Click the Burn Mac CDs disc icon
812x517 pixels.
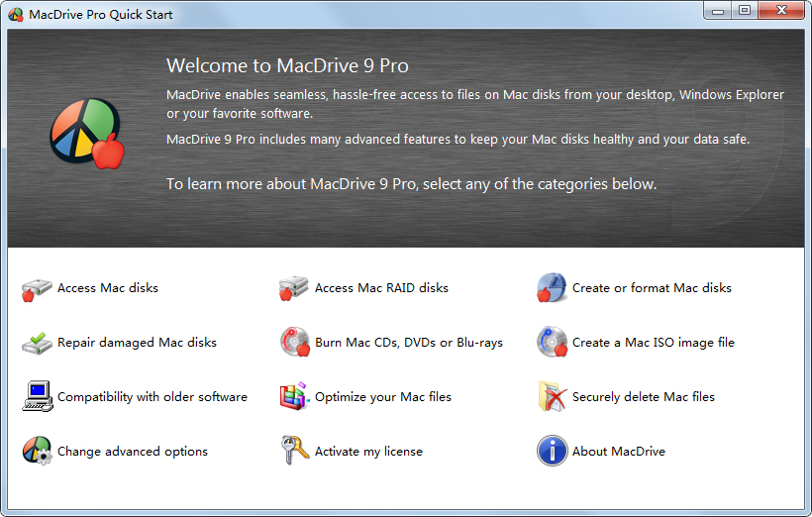point(295,342)
